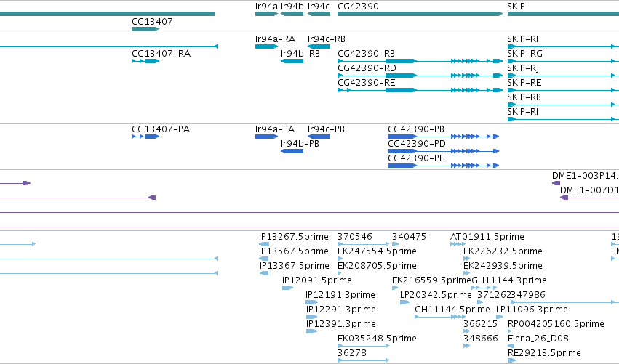The width and height of the screenshot is (619, 364).
Task: Pick the SKIP-RB transcript label
Action: point(524,97)
